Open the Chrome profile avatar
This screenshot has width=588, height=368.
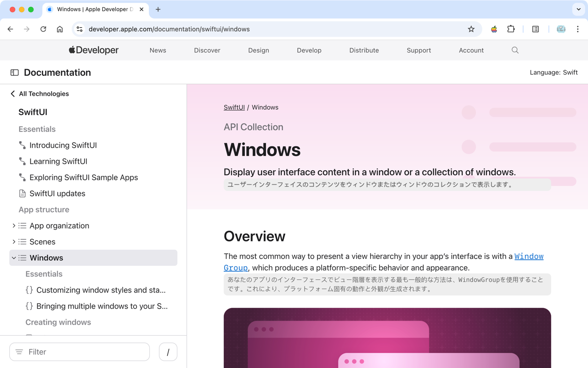(561, 29)
